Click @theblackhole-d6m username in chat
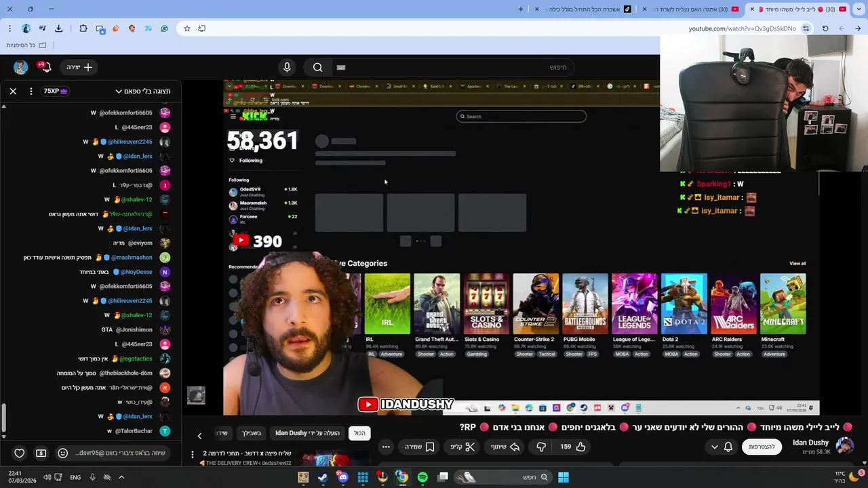This screenshot has height=488, width=868. click(x=125, y=373)
